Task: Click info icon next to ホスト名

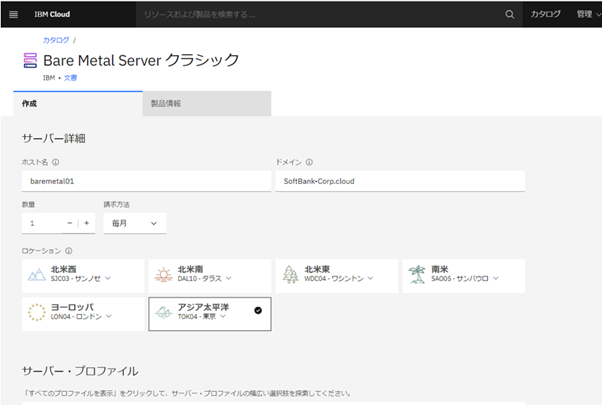Action: [x=55, y=161]
